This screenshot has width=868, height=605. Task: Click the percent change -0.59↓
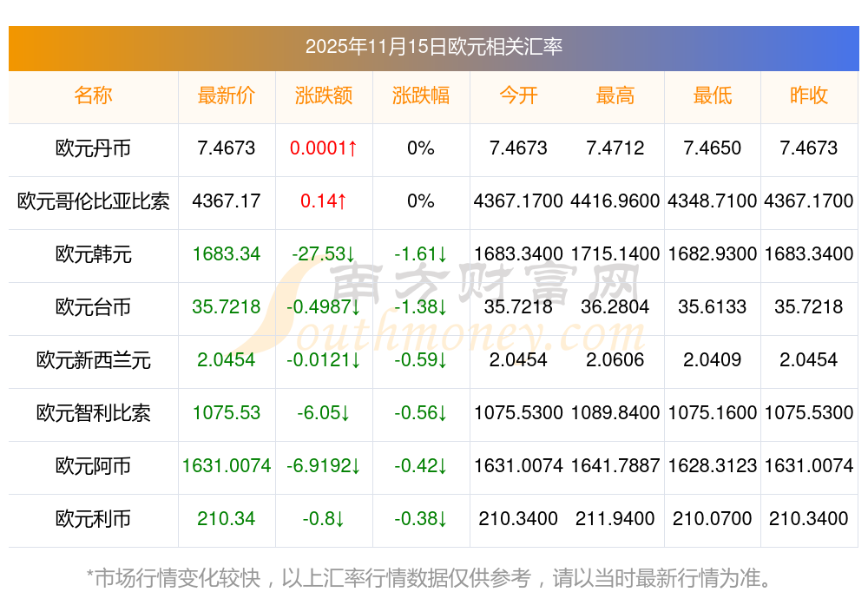click(x=421, y=360)
